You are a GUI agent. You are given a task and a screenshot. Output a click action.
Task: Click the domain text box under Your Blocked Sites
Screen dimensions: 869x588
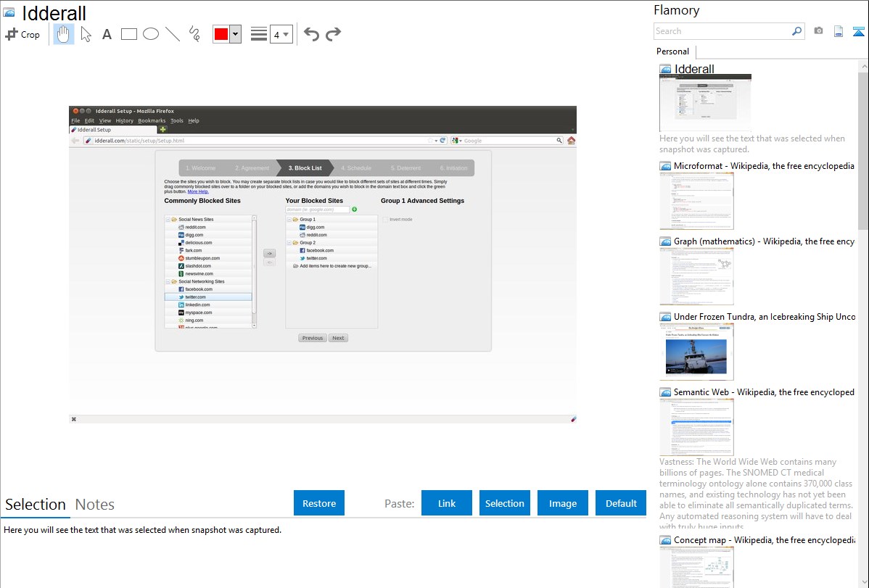tap(318, 210)
